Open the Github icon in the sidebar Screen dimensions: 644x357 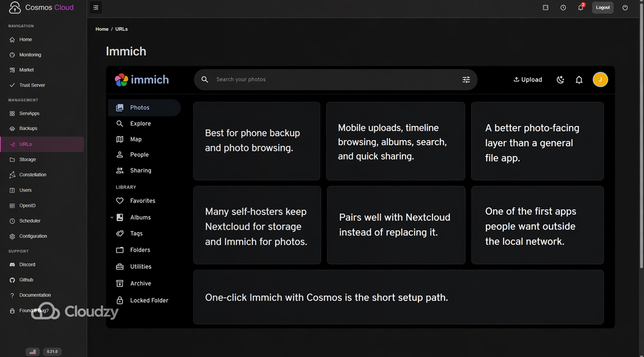pos(13,279)
